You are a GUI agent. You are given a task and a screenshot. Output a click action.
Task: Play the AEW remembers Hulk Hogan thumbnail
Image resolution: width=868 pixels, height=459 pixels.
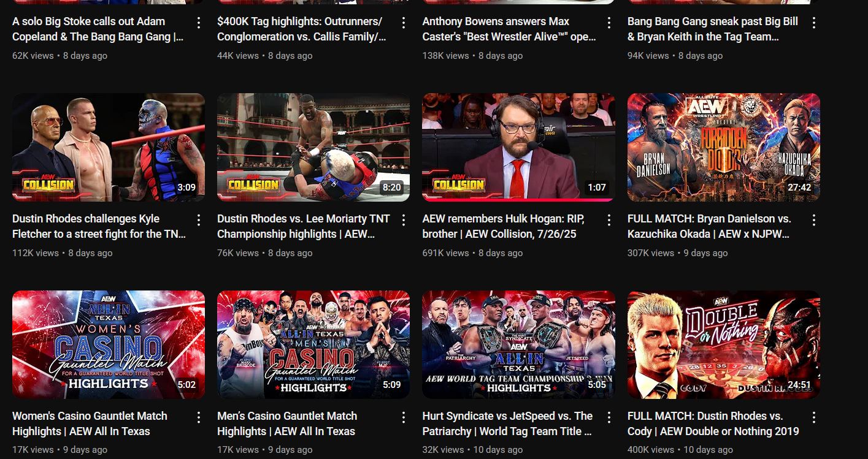click(x=518, y=147)
